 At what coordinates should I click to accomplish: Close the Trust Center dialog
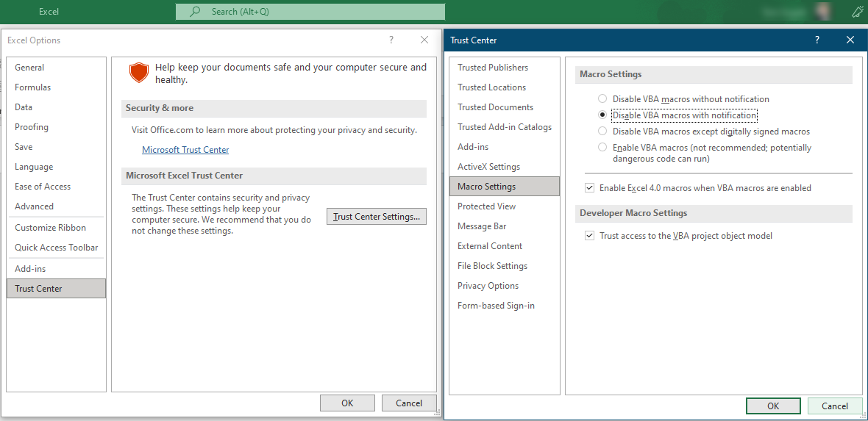(851, 40)
